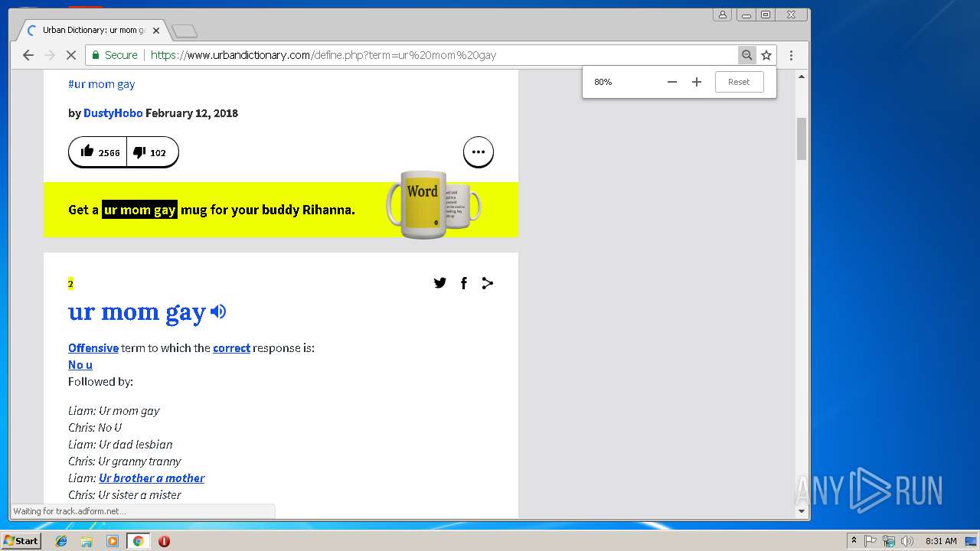Click the definition number 2 label
The image size is (980, 551).
pos(70,284)
